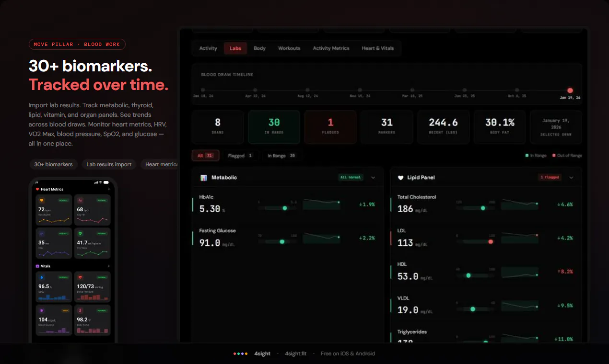Select the All 31 filter

click(x=205, y=156)
